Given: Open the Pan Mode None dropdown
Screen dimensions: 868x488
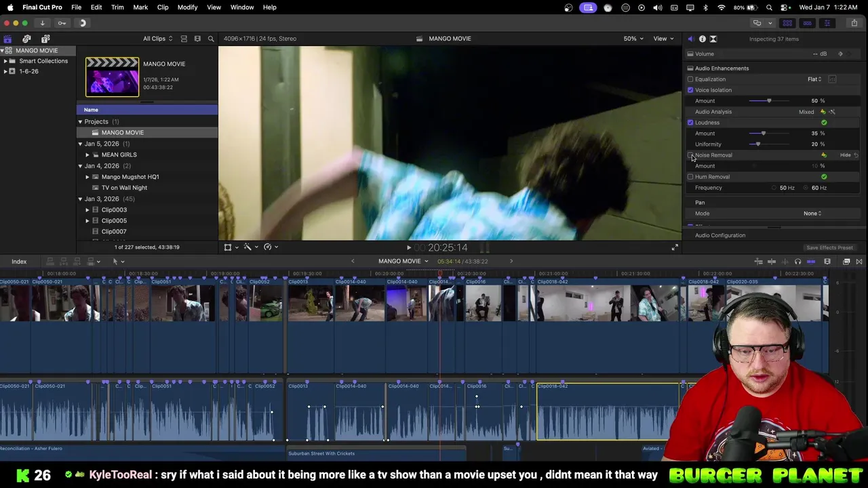Looking at the screenshot, I should (x=812, y=213).
